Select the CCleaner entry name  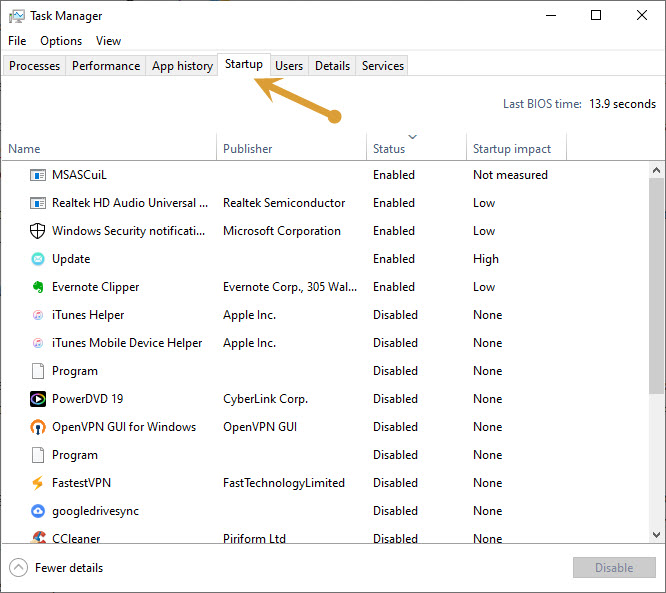tap(76, 538)
